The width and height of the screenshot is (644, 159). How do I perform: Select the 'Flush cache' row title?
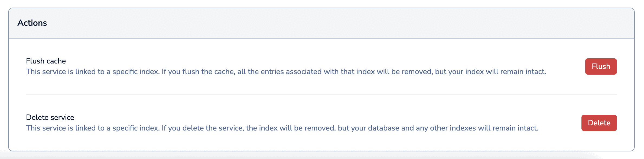point(46,61)
